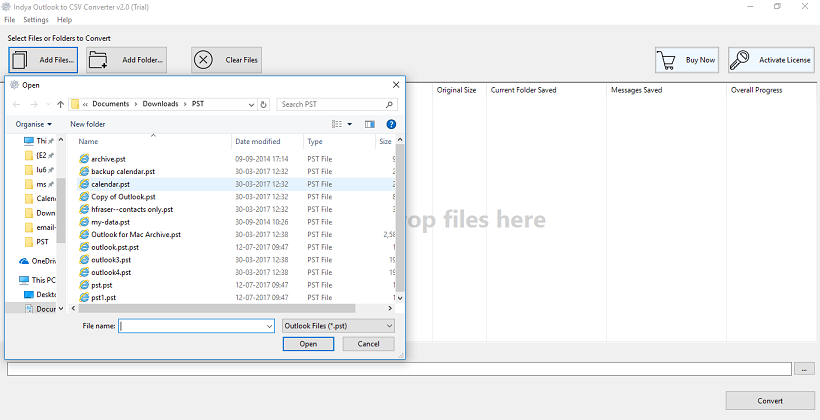
Task: Expand the address bar path dropdown
Action: [252, 104]
